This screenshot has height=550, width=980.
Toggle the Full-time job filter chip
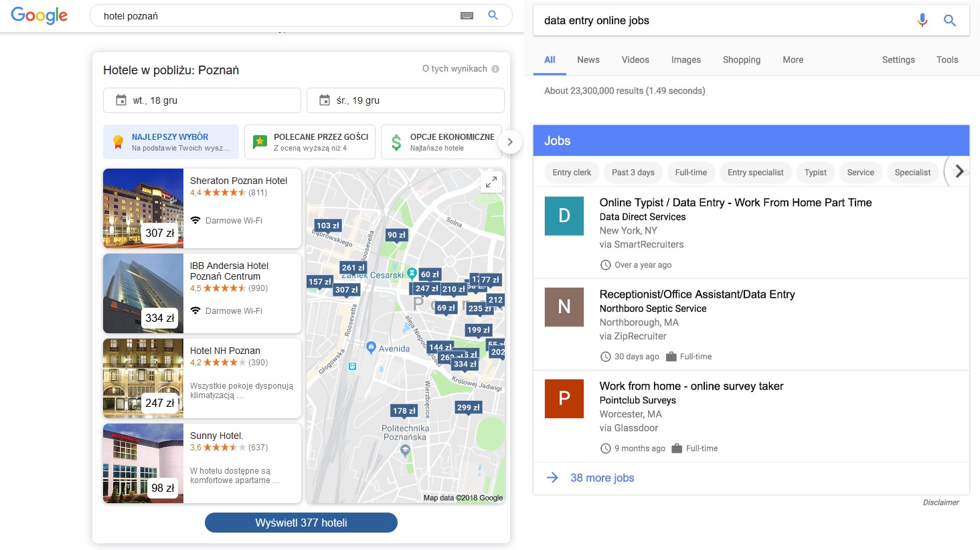(x=691, y=172)
